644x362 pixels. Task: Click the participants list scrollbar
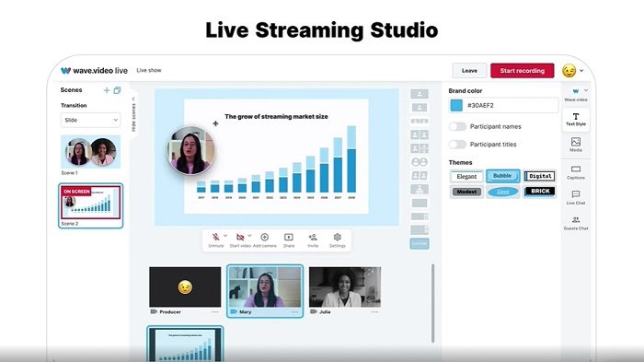[433, 303]
